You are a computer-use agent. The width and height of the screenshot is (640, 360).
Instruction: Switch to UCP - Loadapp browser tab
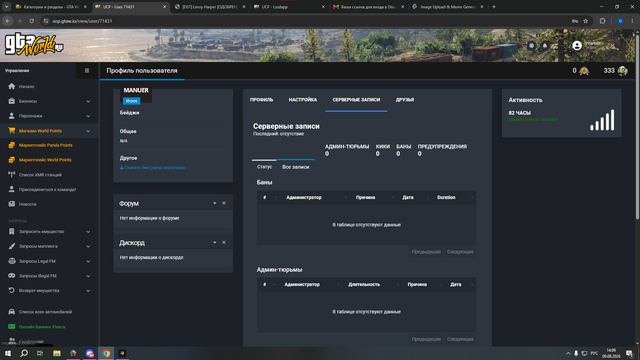[289, 7]
